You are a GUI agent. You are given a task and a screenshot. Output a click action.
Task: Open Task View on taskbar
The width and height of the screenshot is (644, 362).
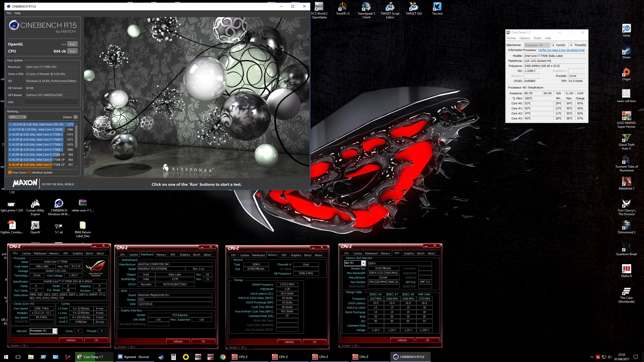[18, 357]
